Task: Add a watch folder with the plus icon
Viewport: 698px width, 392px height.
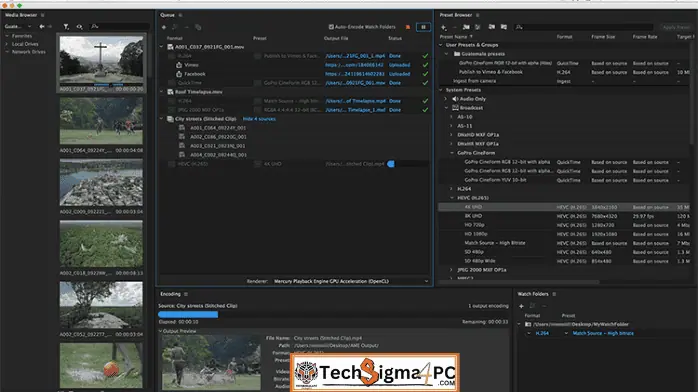Action: tap(521, 306)
